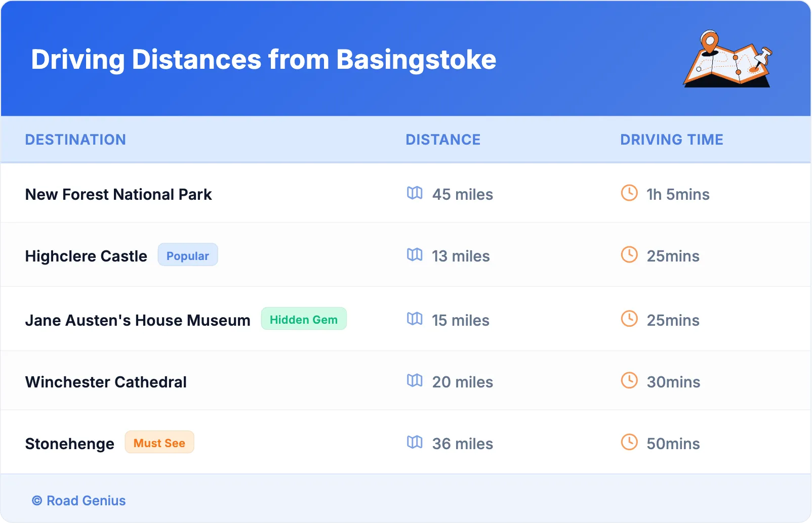Click the clock icon beside 1h 5mins
Image resolution: width=812 pixels, height=523 pixels.
coord(629,193)
